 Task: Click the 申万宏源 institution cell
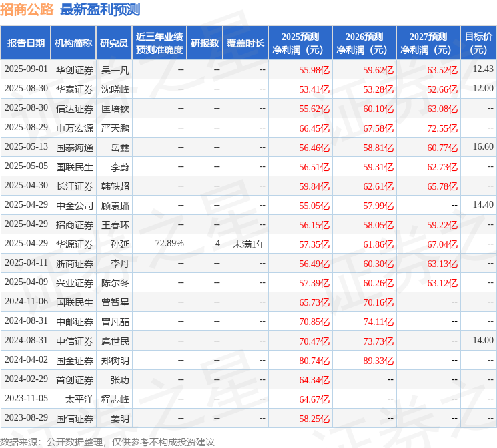click(75, 128)
